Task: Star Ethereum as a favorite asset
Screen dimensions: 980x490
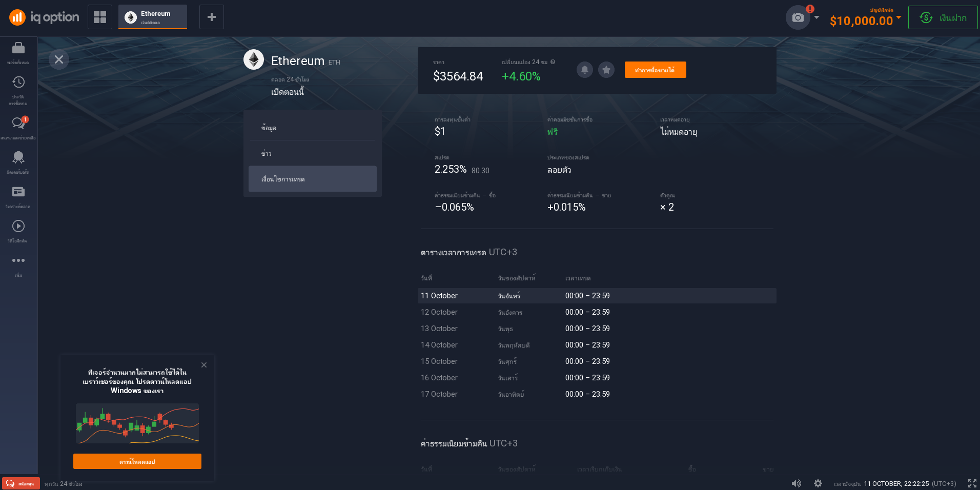Action: (x=606, y=70)
